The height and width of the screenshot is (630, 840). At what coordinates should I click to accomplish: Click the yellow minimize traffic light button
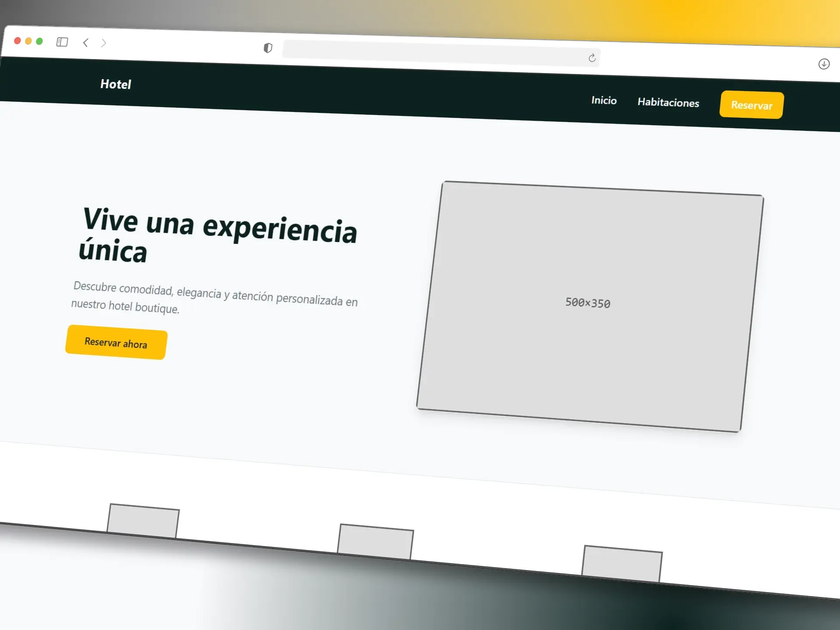pyautogui.click(x=28, y=41)
